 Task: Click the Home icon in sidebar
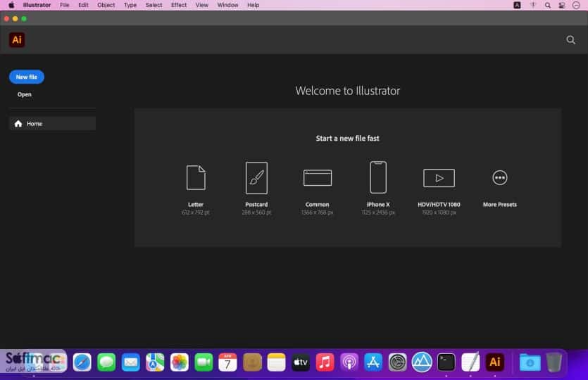click(18, 124)
